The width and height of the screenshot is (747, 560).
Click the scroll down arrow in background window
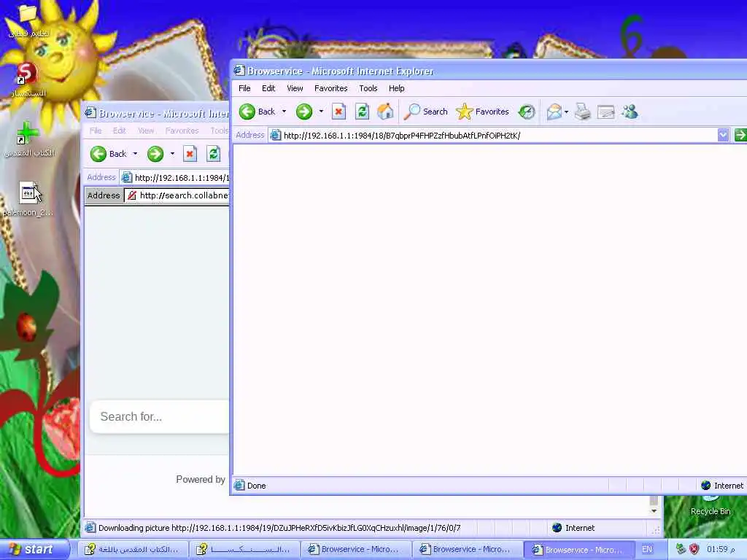654,511
